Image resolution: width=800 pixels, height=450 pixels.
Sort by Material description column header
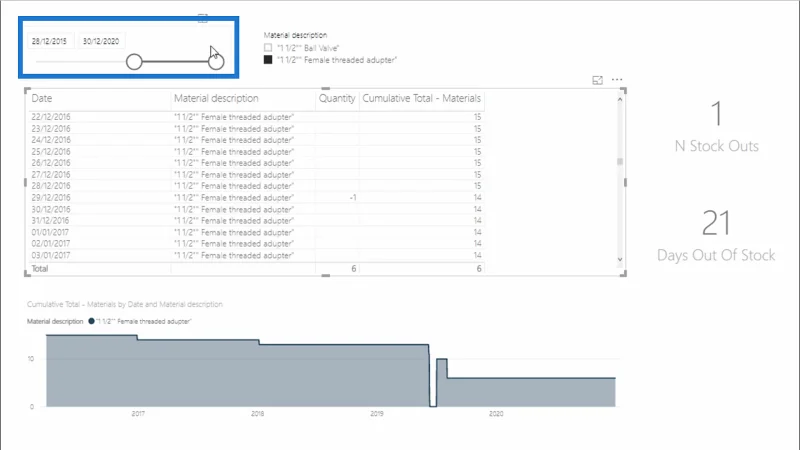click(216, 98)
